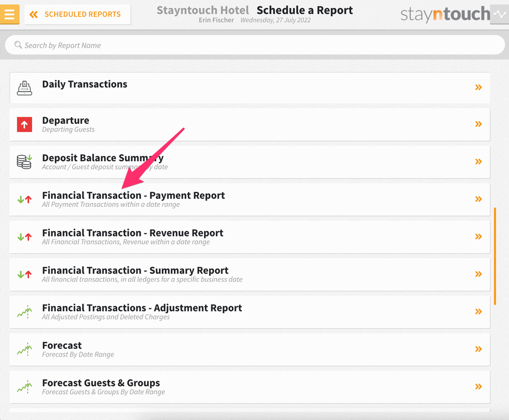Image resolution: width=509 pixels, height=420 pixels.
Task: Expand Departure report with its chevron
Action: [479, 124]
